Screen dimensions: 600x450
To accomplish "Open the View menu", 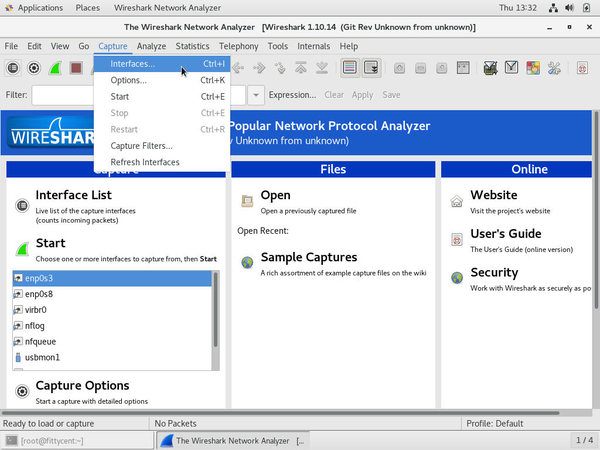I will point(60,46).
